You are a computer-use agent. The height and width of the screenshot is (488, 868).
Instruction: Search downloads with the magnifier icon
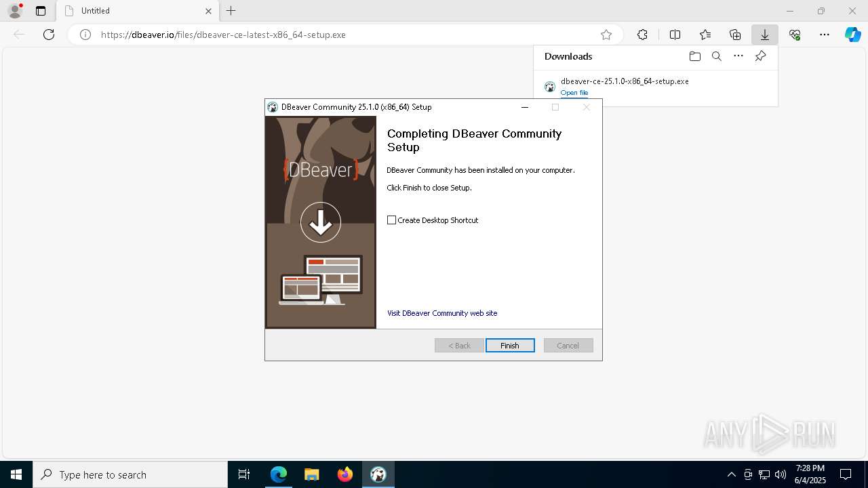(x=716, y=56)
